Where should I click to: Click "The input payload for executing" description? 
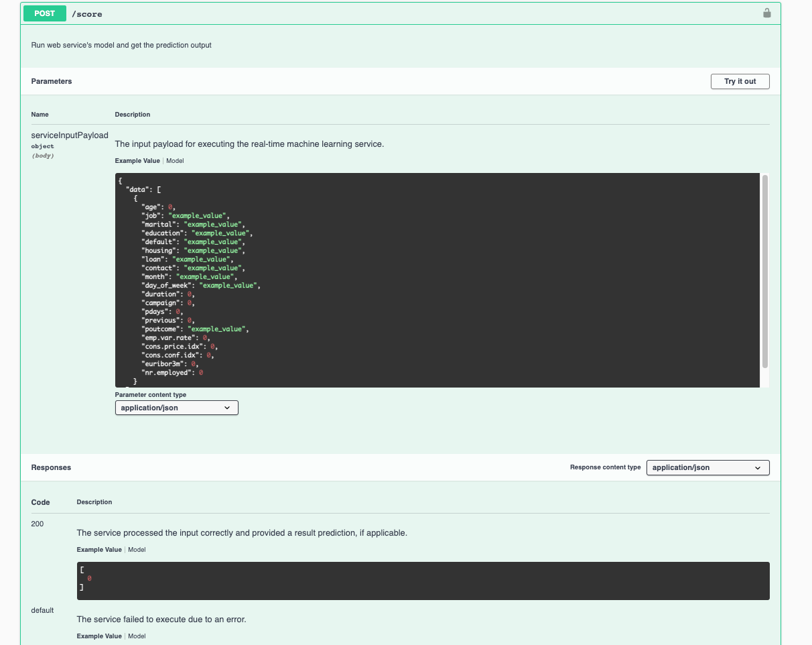(249, 144)
